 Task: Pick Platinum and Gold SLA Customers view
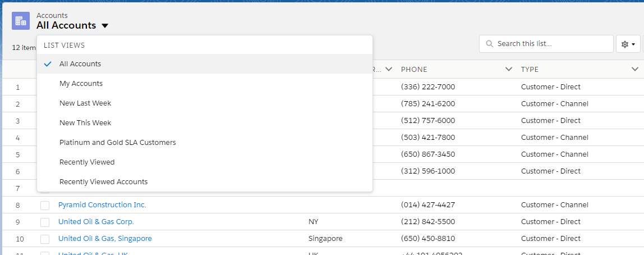tap(118, 143)
